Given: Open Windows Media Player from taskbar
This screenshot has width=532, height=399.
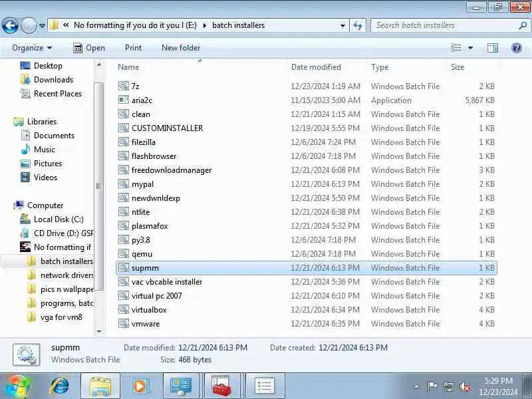Looking at the screenshot, I should coord(140,386).
